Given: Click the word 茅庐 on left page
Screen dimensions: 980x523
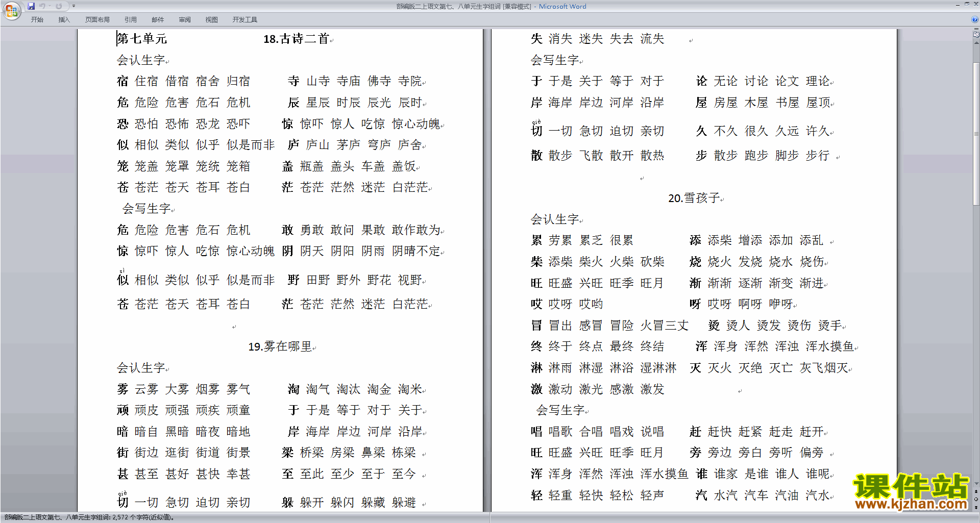Looking at the screenshot, I should [x=349, y=145].
